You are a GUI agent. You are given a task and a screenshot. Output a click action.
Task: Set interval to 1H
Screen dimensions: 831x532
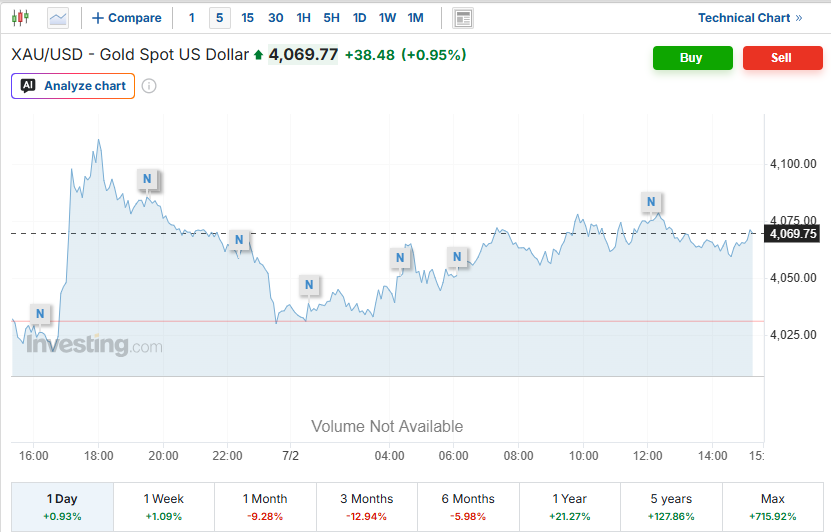[304, 18]
